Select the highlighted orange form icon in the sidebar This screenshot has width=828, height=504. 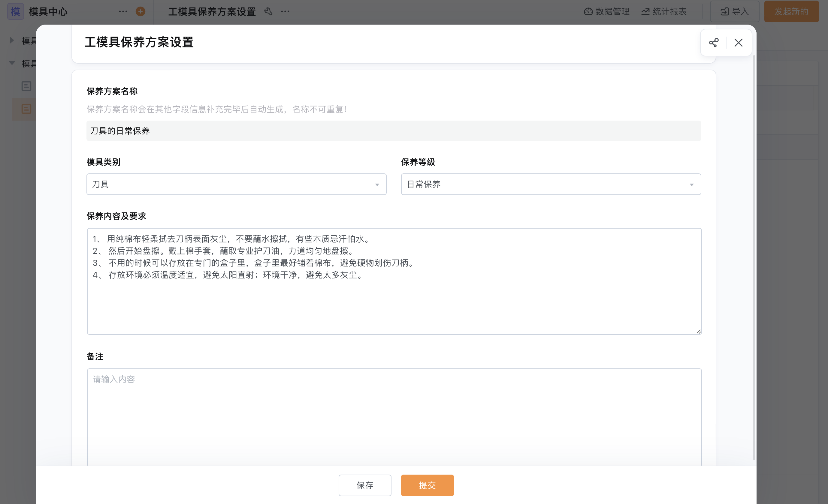point(26,109)
